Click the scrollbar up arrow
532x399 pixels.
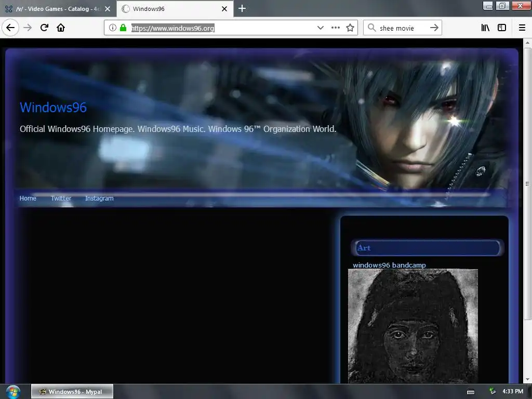(527, 43)
